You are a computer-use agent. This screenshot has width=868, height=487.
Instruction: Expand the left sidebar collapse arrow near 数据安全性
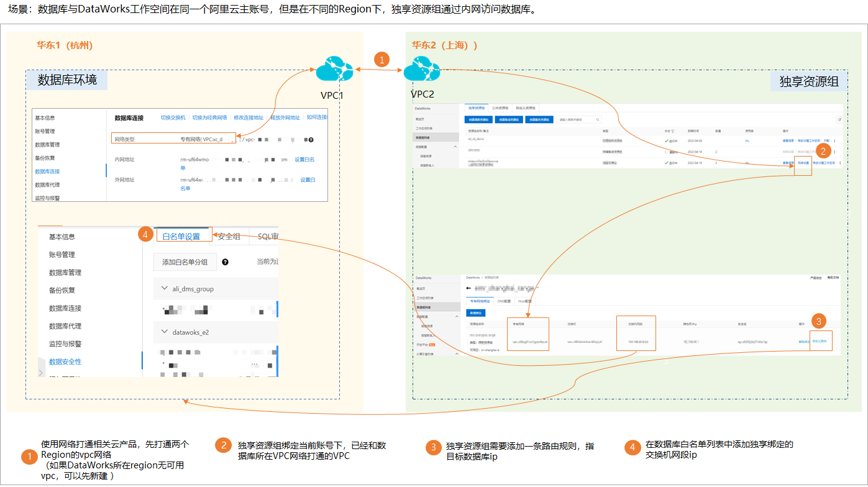41,373
